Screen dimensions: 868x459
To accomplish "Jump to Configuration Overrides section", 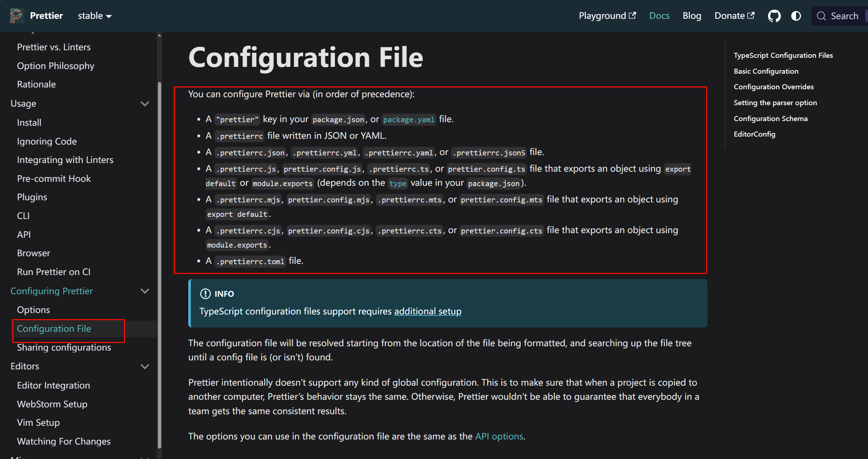I will [x=773, y=87].
